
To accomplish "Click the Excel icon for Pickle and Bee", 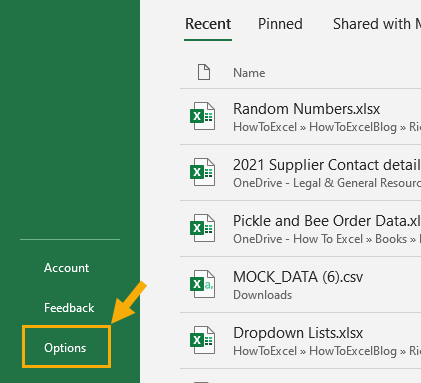I will tap(202, 228).
